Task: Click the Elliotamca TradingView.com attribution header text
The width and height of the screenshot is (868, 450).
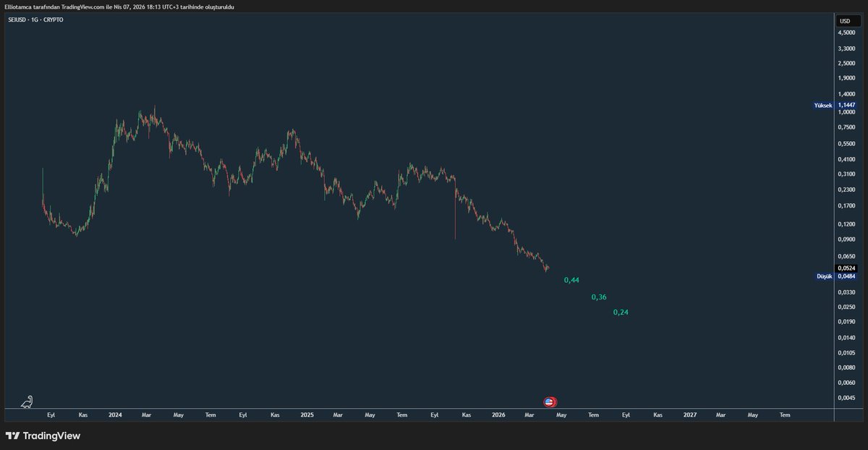Action: pos(119,7)
